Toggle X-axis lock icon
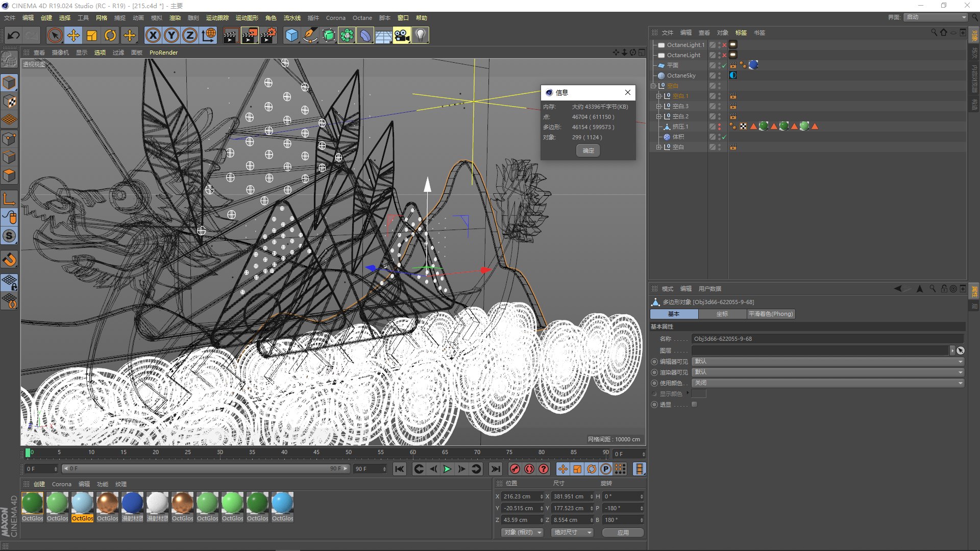This screenshot has width=980, height=551. pos(153,35)
